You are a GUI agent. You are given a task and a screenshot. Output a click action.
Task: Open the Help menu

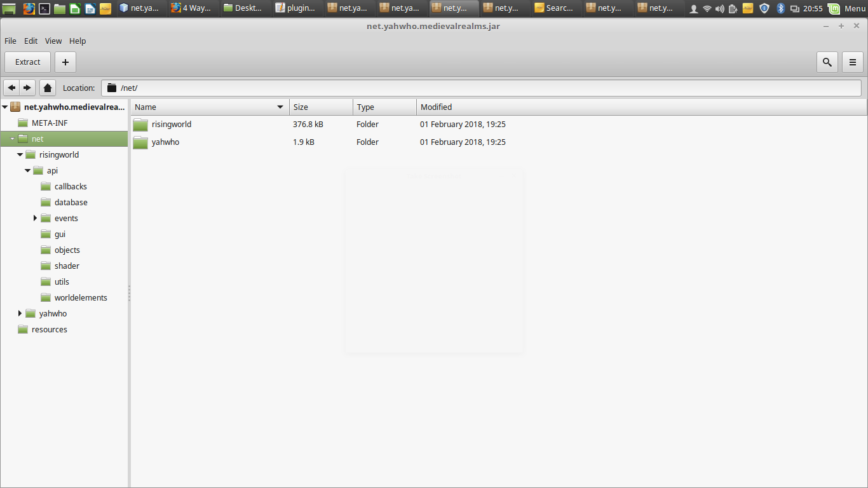click(x=78, y=41)
